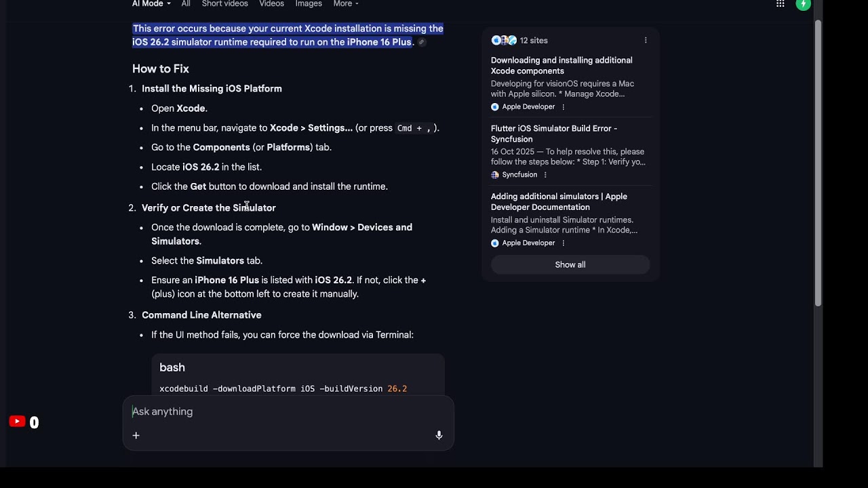This screenshot has width=868, height=488.
Task: Click the link icon after the highlighted answer
Action: pyautogui.click(x=421, y=42)
